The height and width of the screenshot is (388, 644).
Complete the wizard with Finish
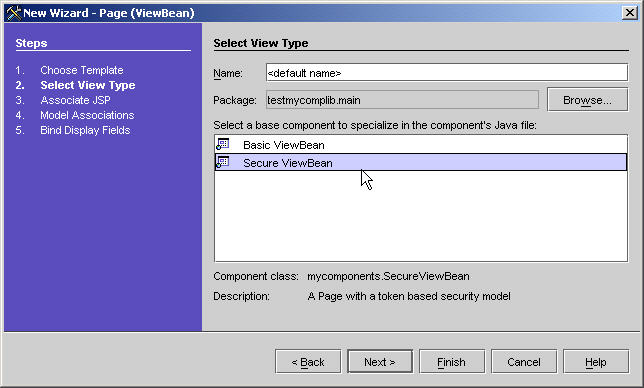[452, 362]
